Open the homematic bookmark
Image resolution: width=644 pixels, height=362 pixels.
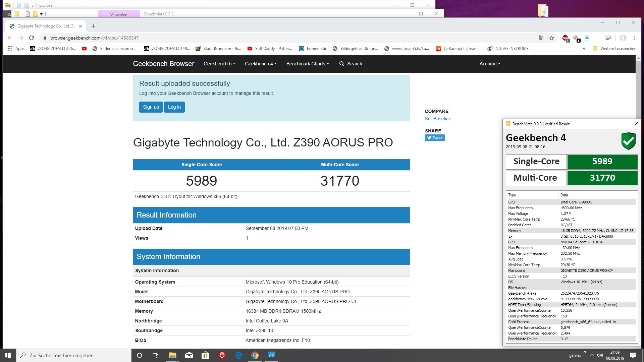(313, 49)
